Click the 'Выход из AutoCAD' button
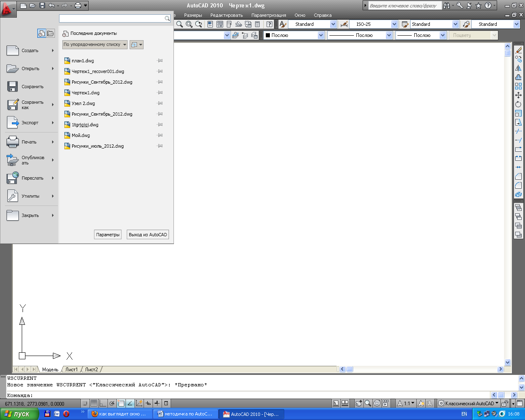525x420 pixels. coord(148,235)
